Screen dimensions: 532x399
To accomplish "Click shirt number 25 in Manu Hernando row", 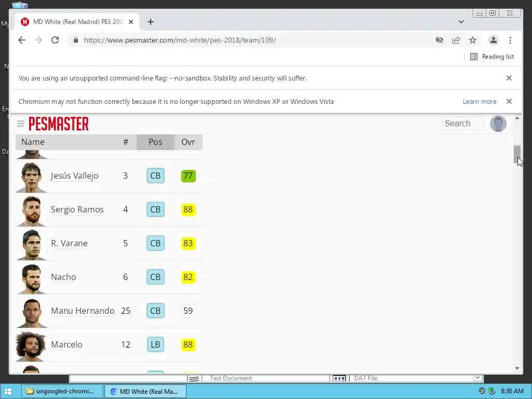I will [x=126, y=311].
